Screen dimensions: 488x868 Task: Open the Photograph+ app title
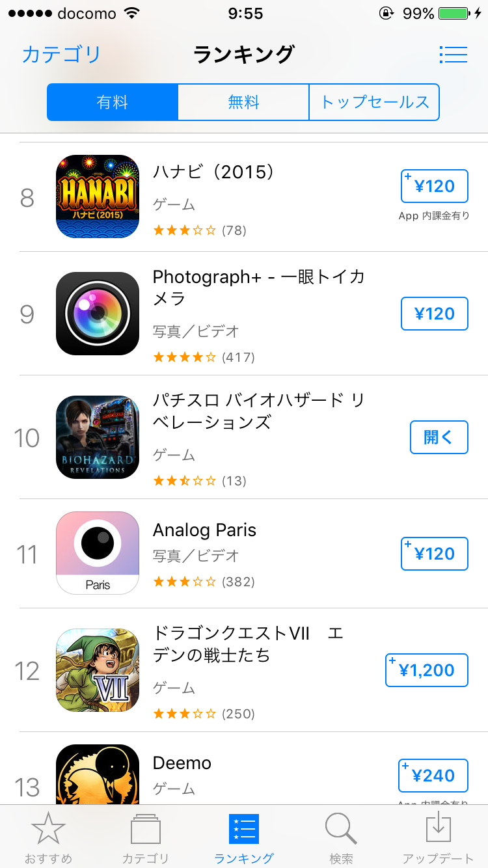(258, 288)
